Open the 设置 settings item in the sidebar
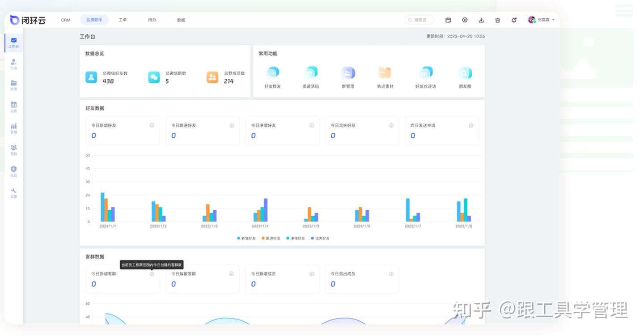 pos(13,191)
